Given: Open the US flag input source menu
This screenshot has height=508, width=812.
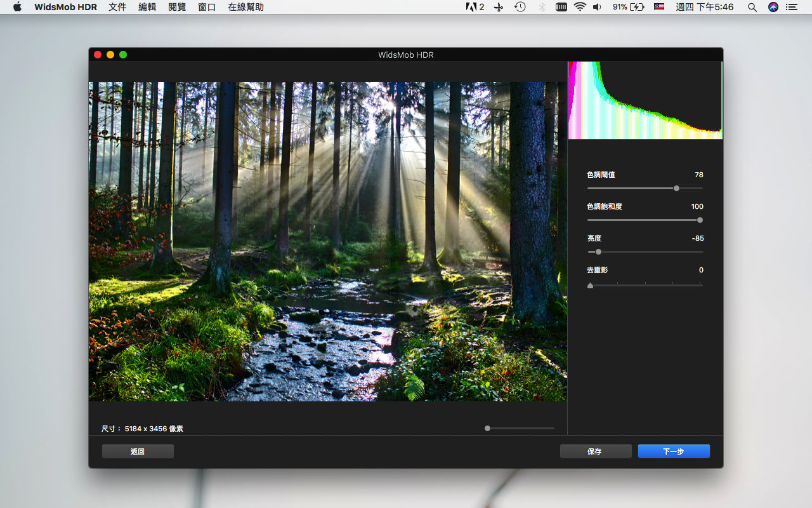Looking at the screenshot, I should click(659, 7).
